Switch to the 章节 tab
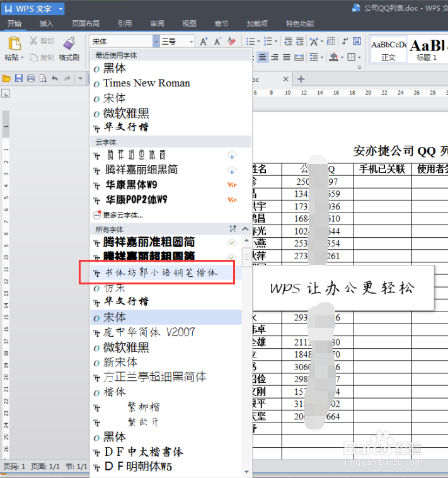 221,23
